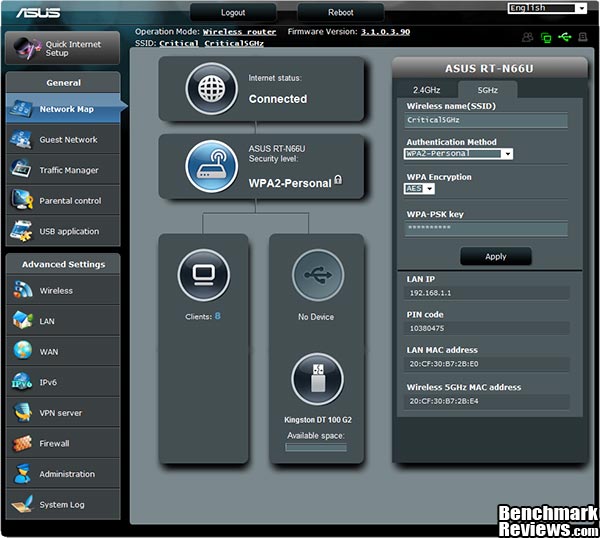Click the ASUS RT-N66U panel title
Image resolution: width=600 pixels, height=538 pixels.
489,68
